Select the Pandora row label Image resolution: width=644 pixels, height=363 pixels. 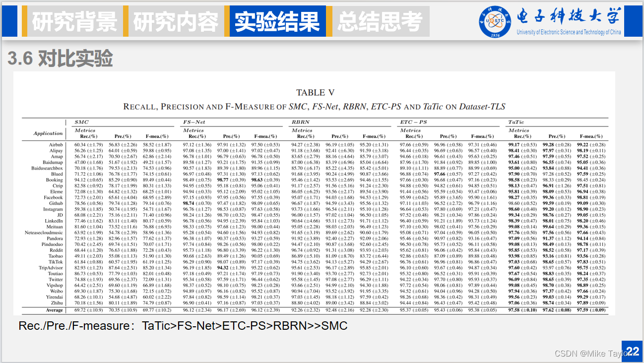pos(55,239)
